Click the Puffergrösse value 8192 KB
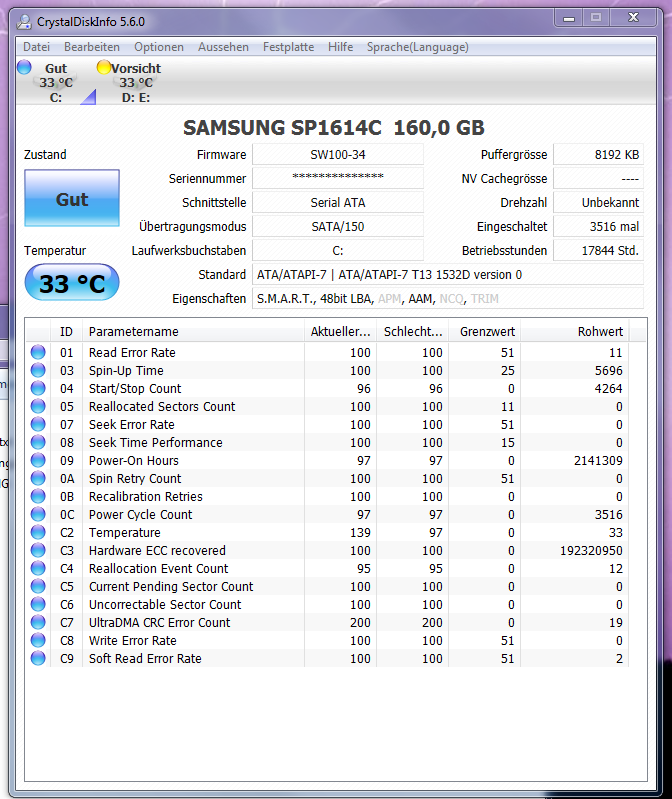The height and width of the screenshot is (799, 672). pos(599,154)
